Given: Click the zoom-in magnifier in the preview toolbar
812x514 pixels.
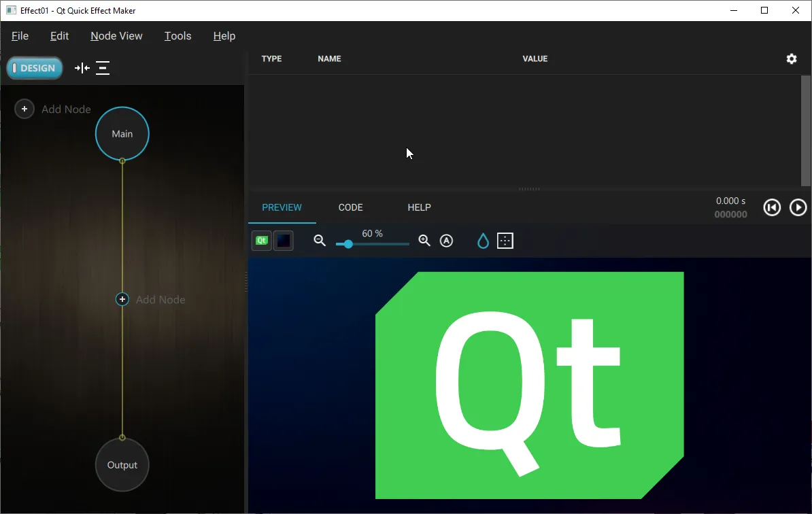Looking at the screenshot, I should pyautogui.click(x=424, y=240).
